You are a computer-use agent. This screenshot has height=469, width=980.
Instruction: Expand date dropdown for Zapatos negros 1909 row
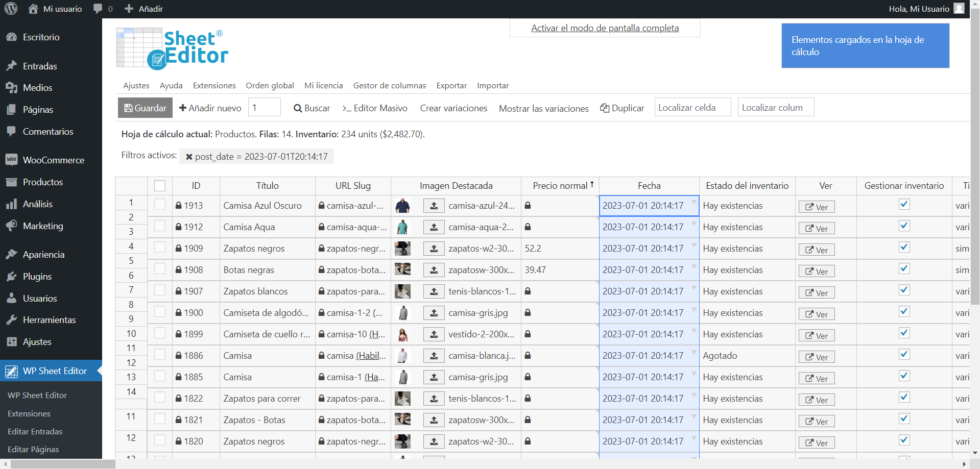click(694, 245)
